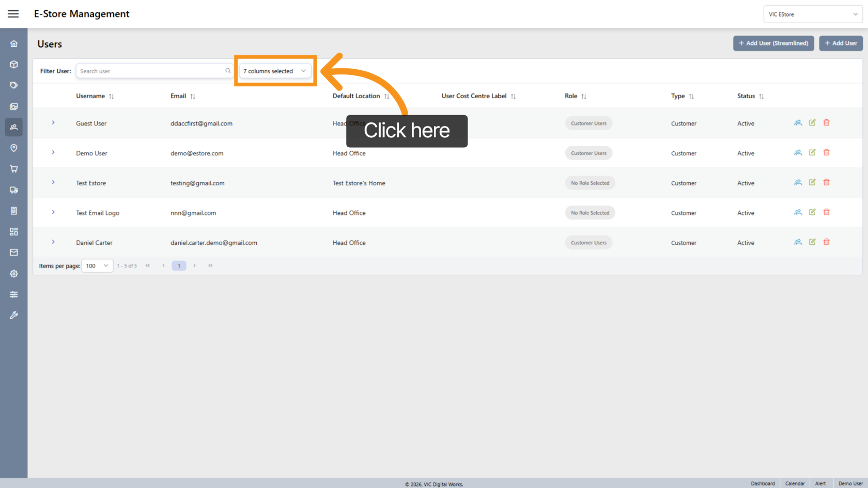Select the Wrench tools icon in sidebar
The width and height of the screenshot is (868, 488).
(x=13, y=315)
